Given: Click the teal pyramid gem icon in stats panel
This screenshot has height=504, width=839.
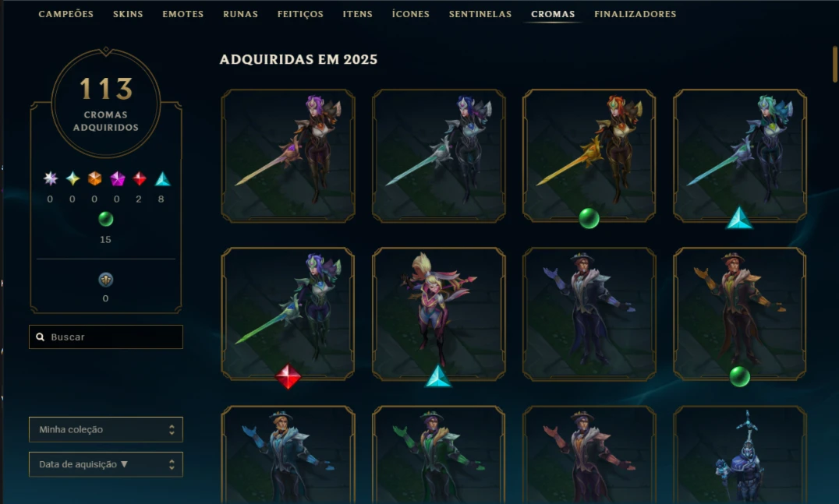Looking at the screenshot, I should click(x=163, y=178).
